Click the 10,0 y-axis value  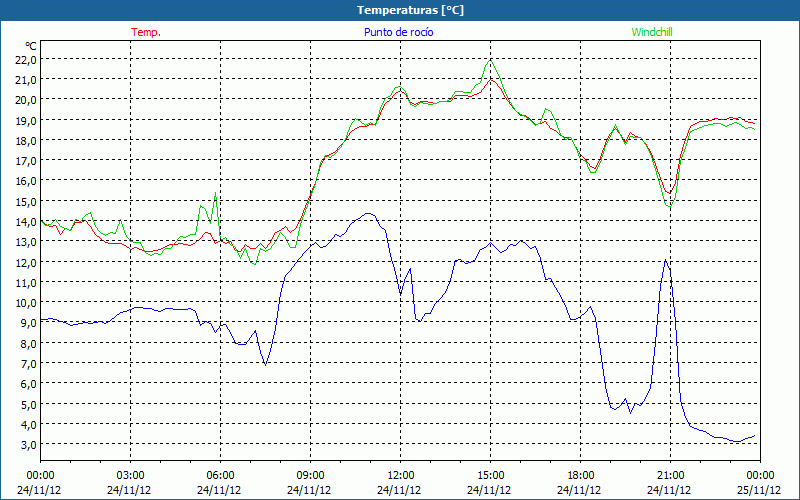point(27,303)
